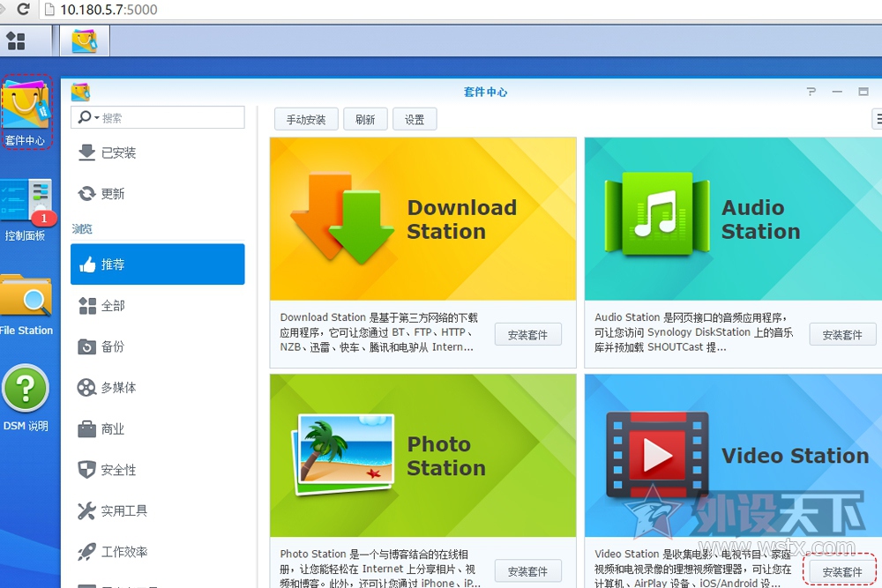Click the 套件中心 window title

click(x=485, y=92)
